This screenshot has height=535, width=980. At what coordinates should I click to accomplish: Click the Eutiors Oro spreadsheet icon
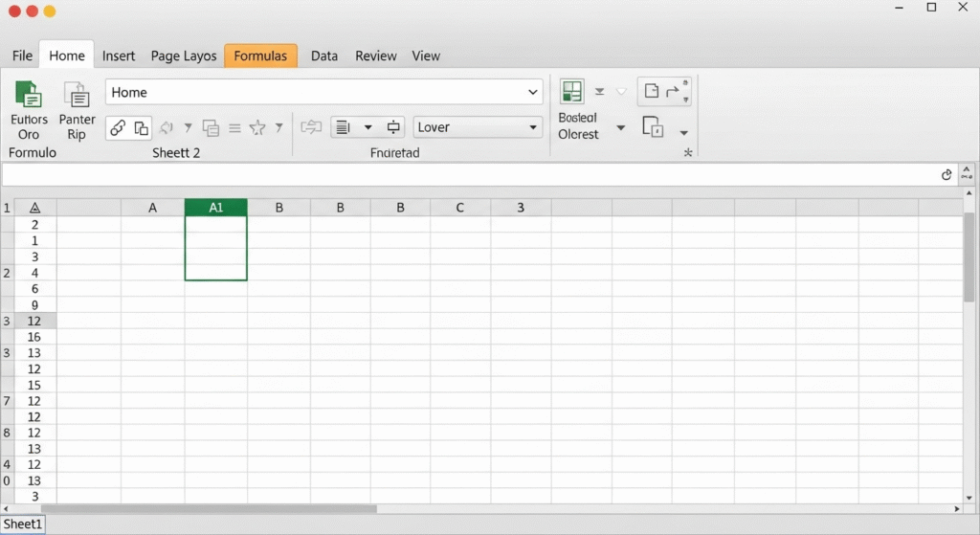pyautogui.click(x=29, y=95)
